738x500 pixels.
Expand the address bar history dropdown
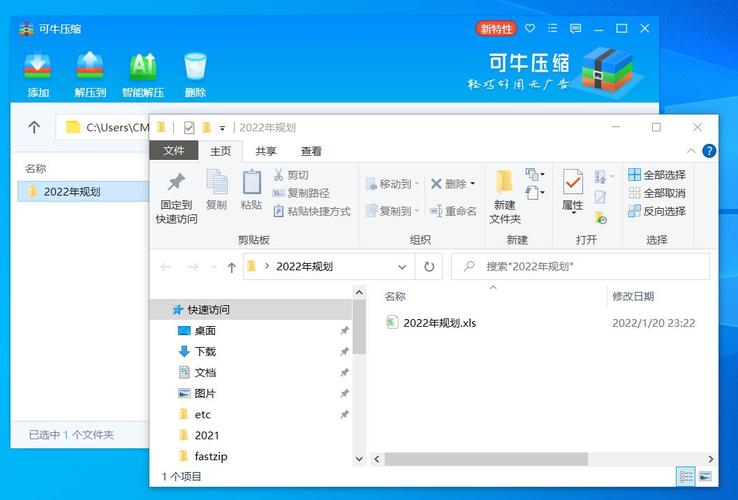click(x=402, y=267)
